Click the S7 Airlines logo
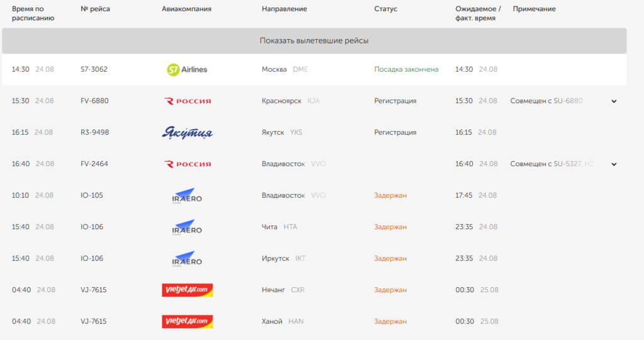The image size is (644, 340). (x=187, y=69)
